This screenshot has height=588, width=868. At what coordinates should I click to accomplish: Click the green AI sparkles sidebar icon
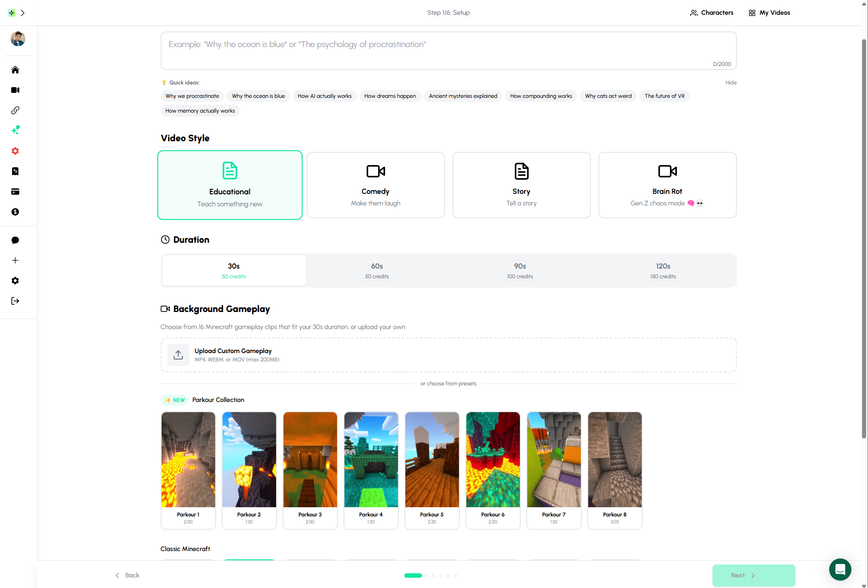point(15,130)
